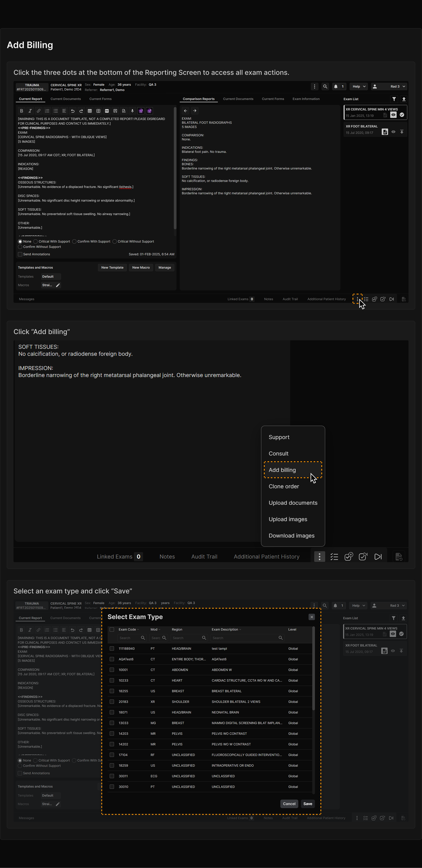Open the Exam Code column header dropdown
The width and height of the screenshot is (422, 868).
pyautogui.click(x=138, y=629)
